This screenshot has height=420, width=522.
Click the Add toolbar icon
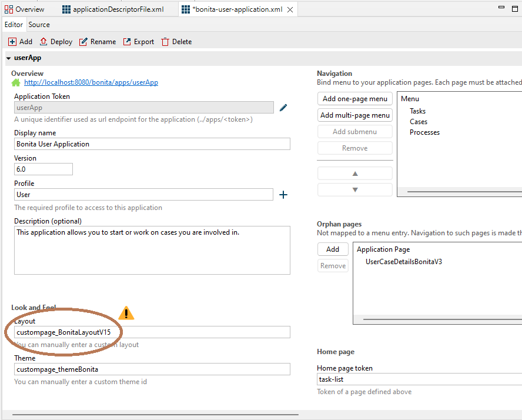click(x=12, y=42)
